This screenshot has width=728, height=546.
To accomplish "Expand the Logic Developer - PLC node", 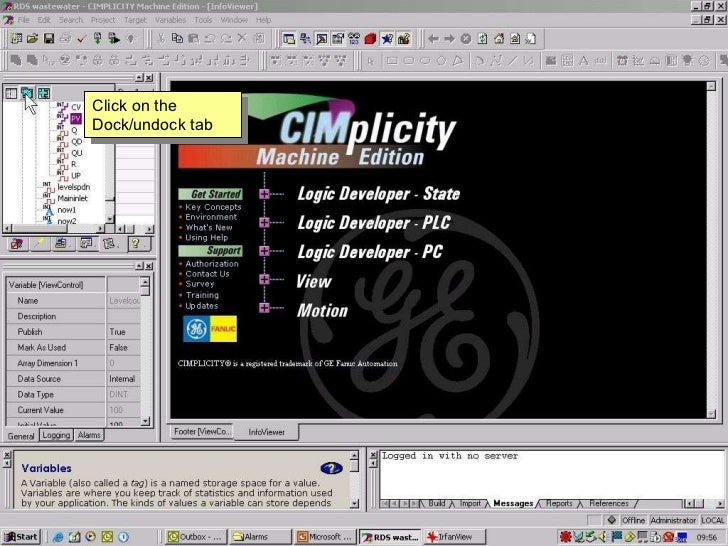I will pos(265,223).
